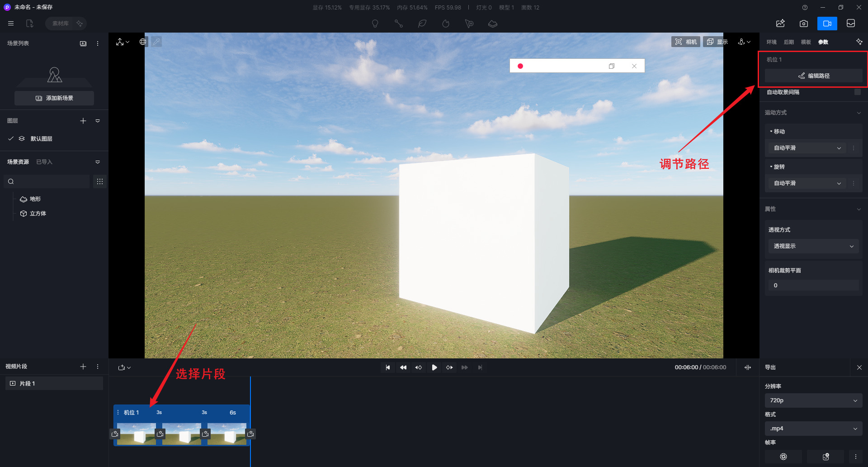Toggle visibility check of 默认图层
Screen dimensions: 868x467
pos(11,138)
